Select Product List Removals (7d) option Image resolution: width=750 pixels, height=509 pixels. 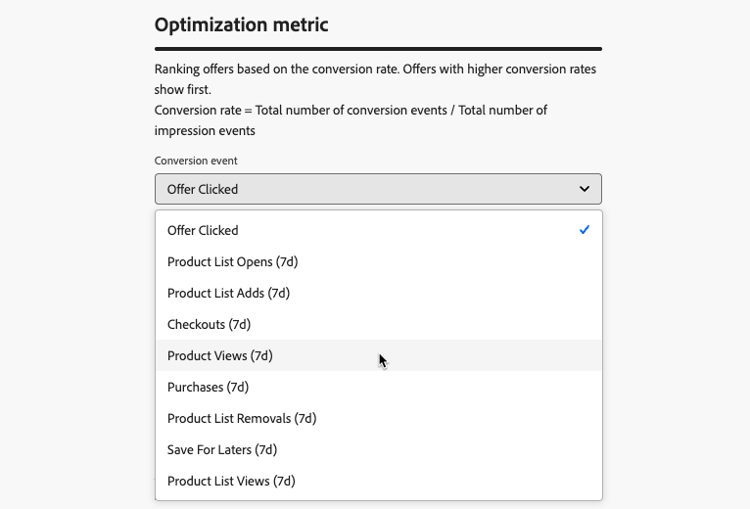pyautogui.click(x=241, y=418)
